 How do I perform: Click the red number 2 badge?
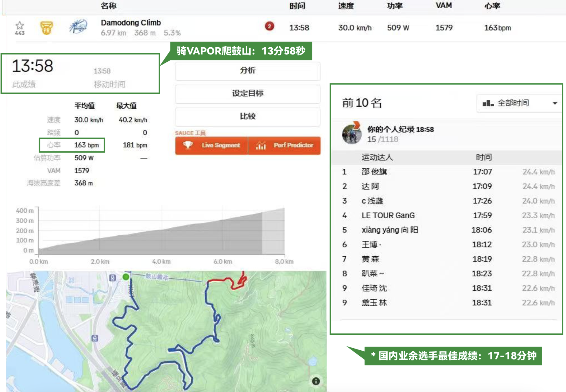tap(270, 26)
